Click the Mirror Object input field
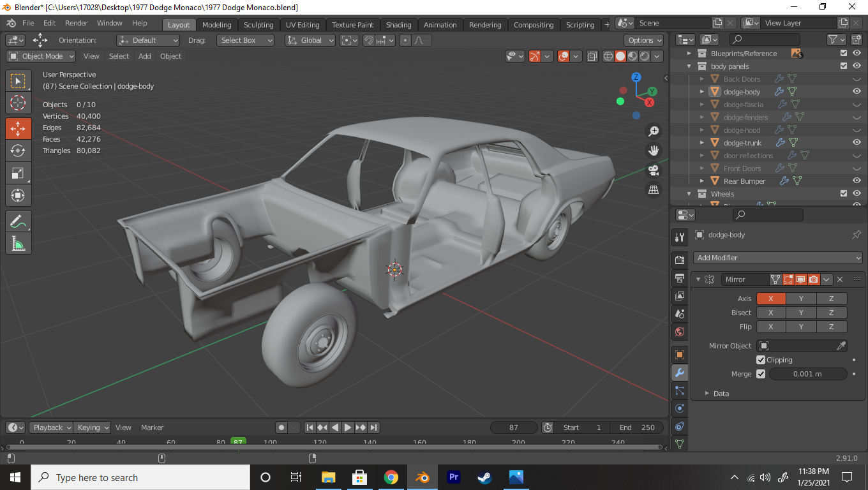Screen dimensions: 868x490 [x=802, y=346]
